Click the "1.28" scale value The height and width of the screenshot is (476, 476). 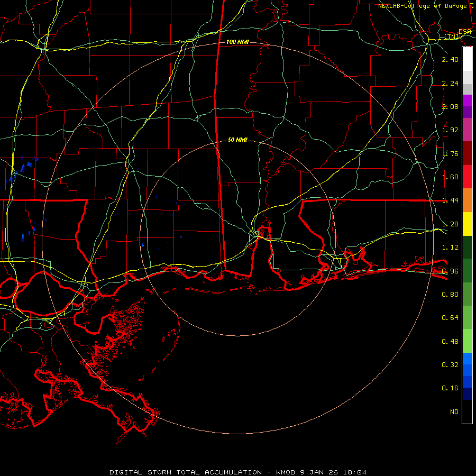click(450, 224)
